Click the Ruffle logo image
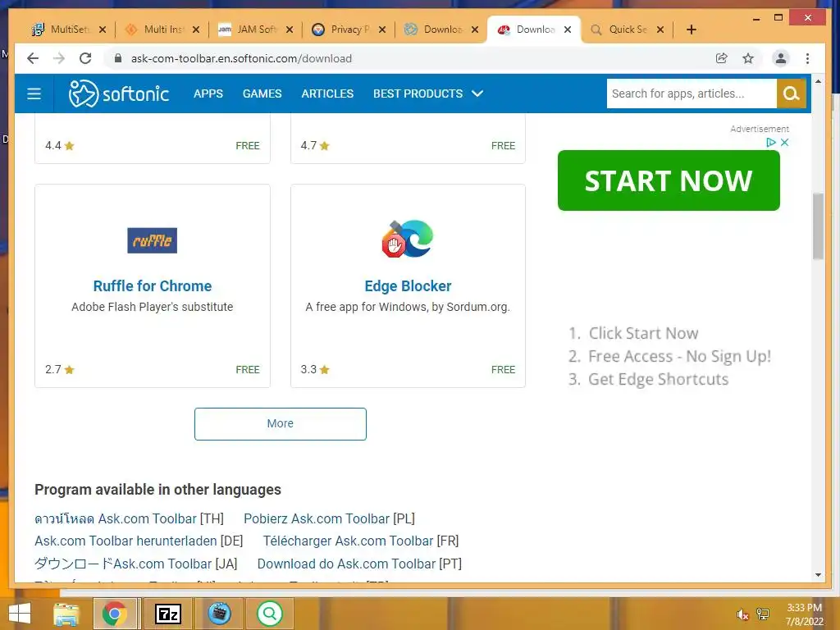This screenshot has height=630, width=840. tap(152, 240)
